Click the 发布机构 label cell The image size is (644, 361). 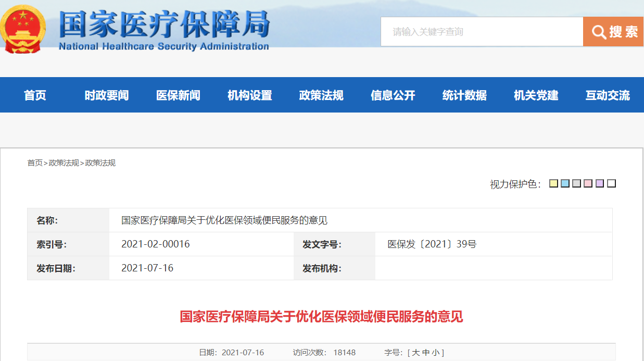pos(335,268)
